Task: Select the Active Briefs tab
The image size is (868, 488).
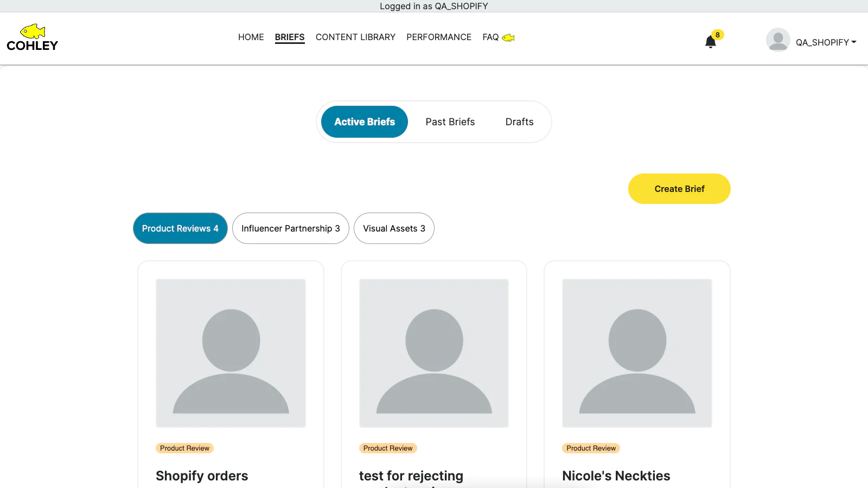Action: [x=365, y=122]
